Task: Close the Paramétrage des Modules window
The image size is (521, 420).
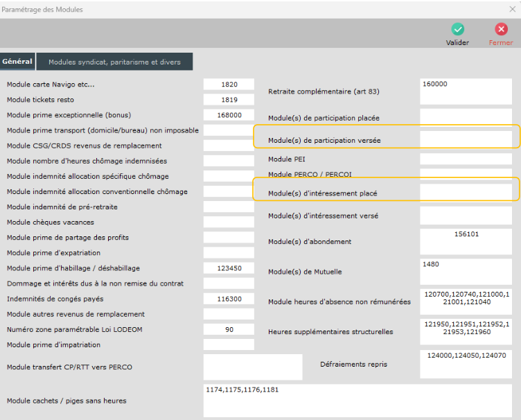Action: pyautogui.click(x=512, y=9)
